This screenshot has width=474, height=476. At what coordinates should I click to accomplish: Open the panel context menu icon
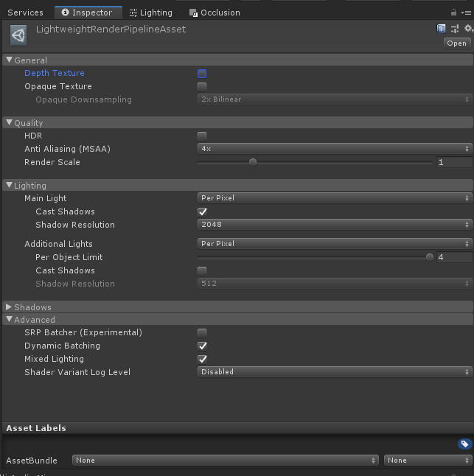[466, 13]
